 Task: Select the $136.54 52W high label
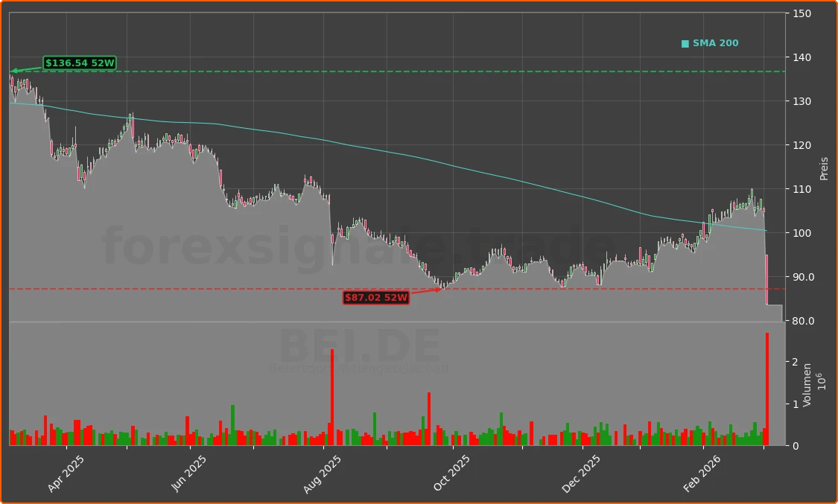pos(78,63)
